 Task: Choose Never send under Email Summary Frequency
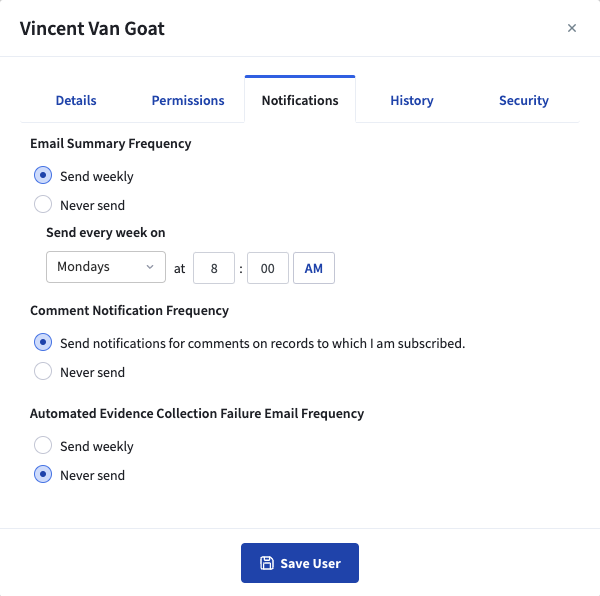(43, 205)
